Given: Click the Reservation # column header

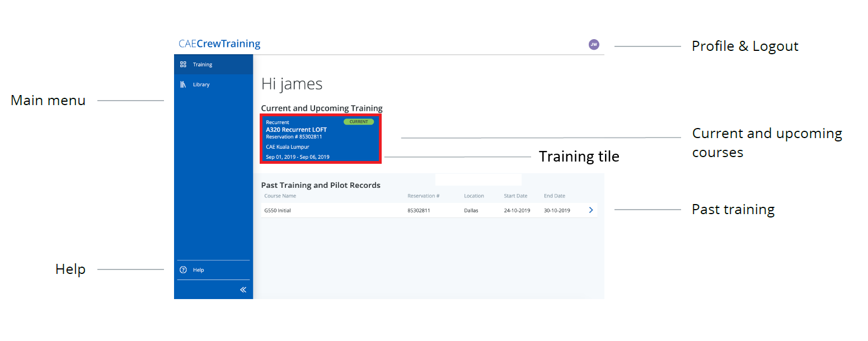Looking at the screenshot, I should click(424, 196).
